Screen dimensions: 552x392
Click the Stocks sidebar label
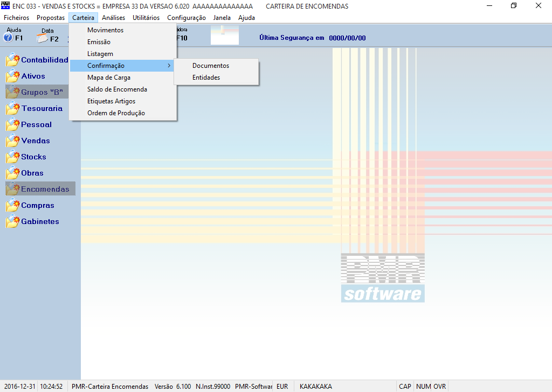click(33, 157)
